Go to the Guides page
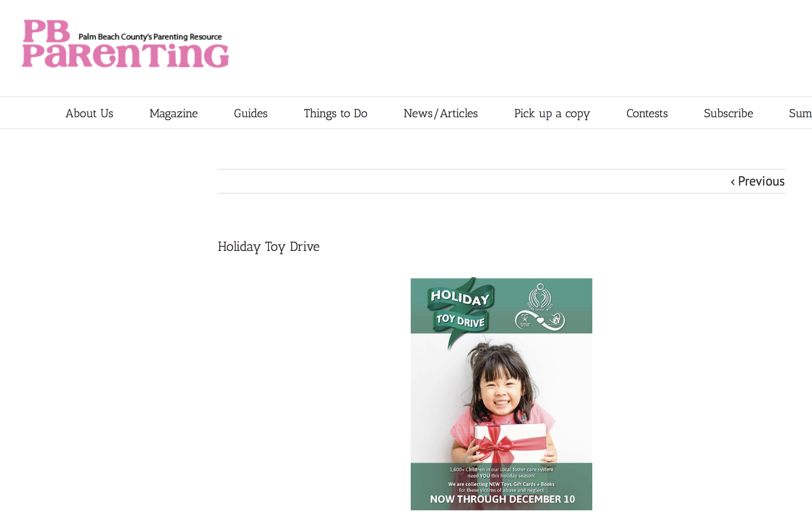This screenshot has height=523, width=812. 251,113
